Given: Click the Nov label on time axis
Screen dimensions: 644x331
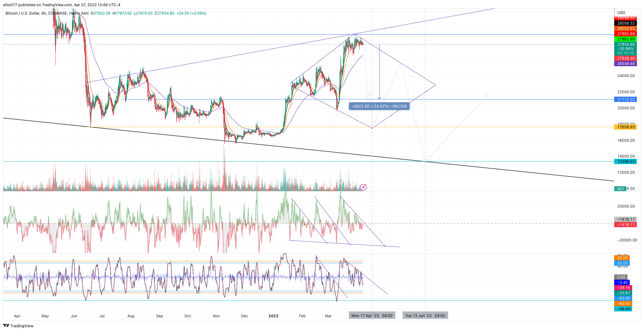Looking at the screenshot, I should [216, 316].
